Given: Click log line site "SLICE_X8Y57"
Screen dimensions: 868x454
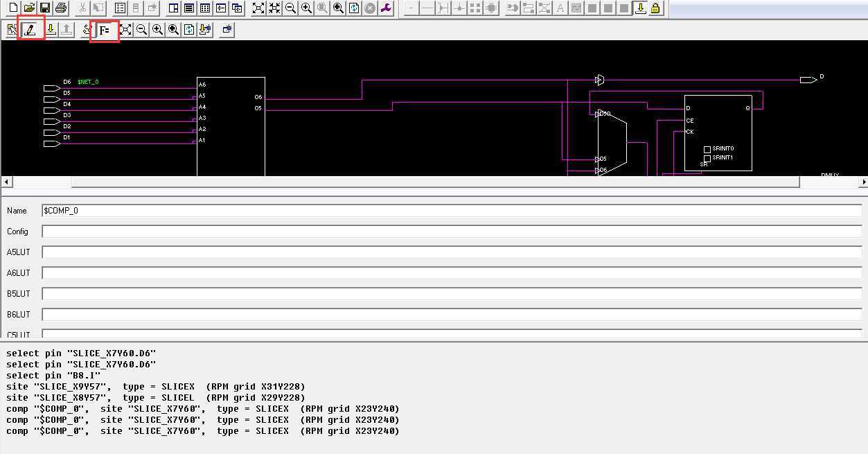Looking at the screenshot, I should coord(156,397).
